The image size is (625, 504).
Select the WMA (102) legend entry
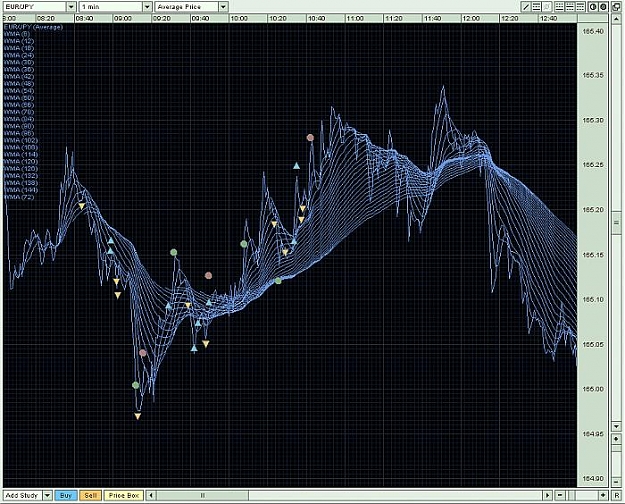[x=21, y=140]
